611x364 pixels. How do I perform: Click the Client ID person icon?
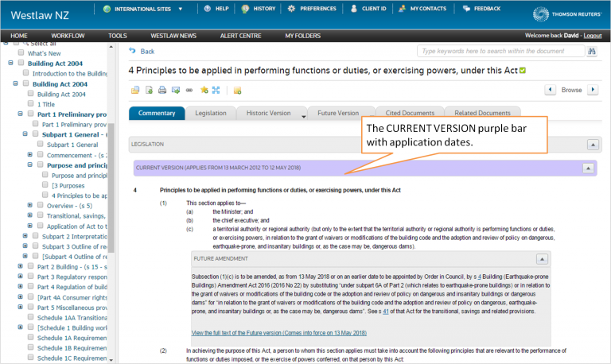point(354,8)
